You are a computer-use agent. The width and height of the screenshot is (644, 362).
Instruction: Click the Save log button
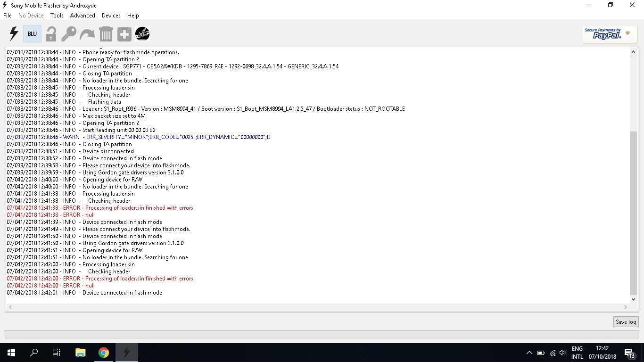tap(626, 322)
